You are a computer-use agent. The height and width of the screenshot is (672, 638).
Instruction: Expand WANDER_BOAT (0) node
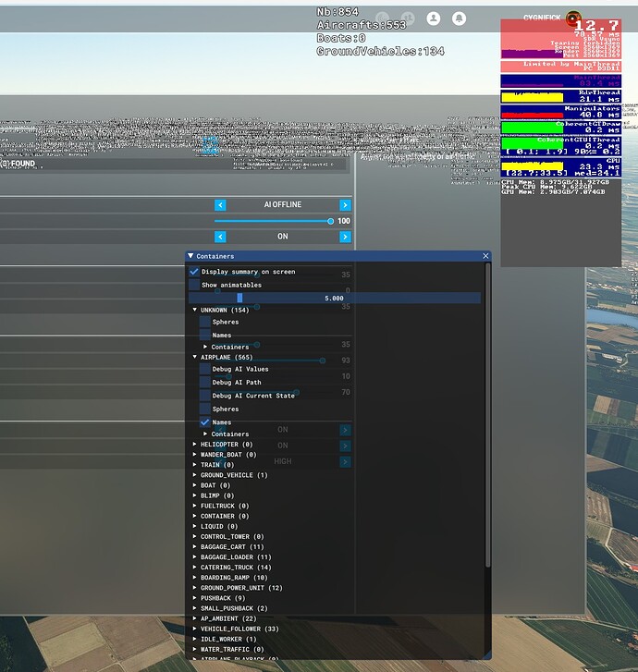(x=195, y=454)
